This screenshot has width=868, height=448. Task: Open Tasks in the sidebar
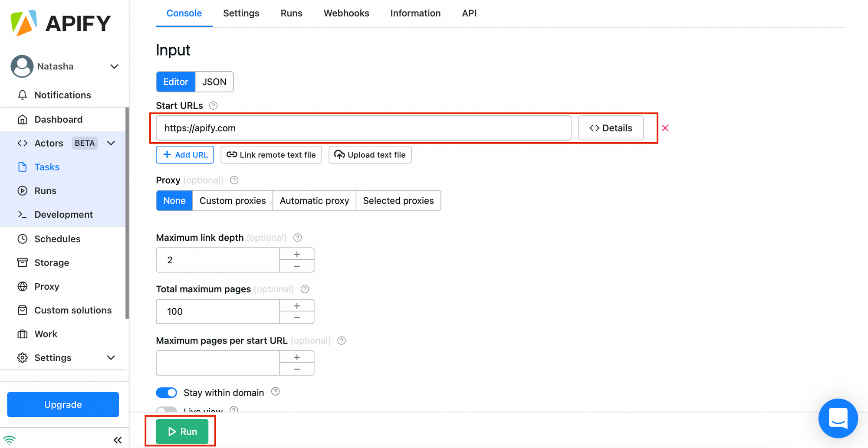tap(63, 167)
